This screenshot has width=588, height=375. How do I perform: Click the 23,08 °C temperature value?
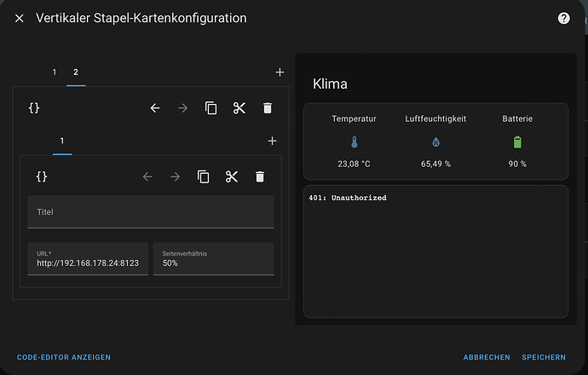(354, 164)
